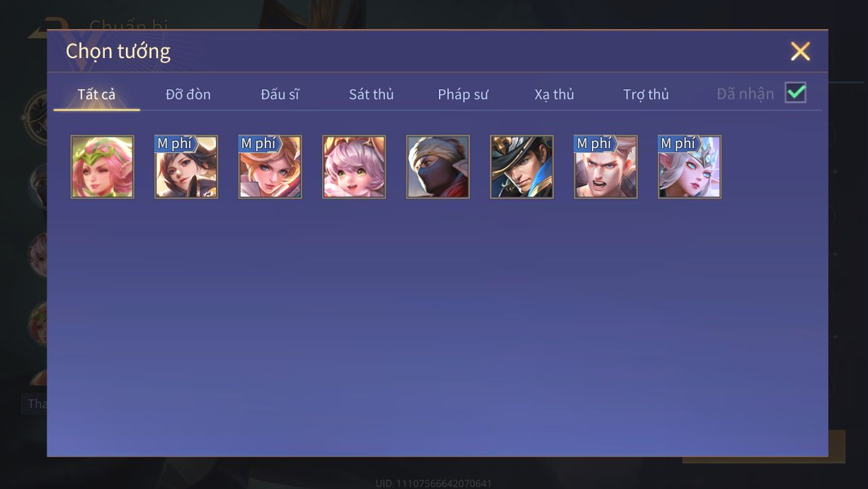Filter heroes by Đấu sĩ
This screenshot has width=868, height=489.
280,94
